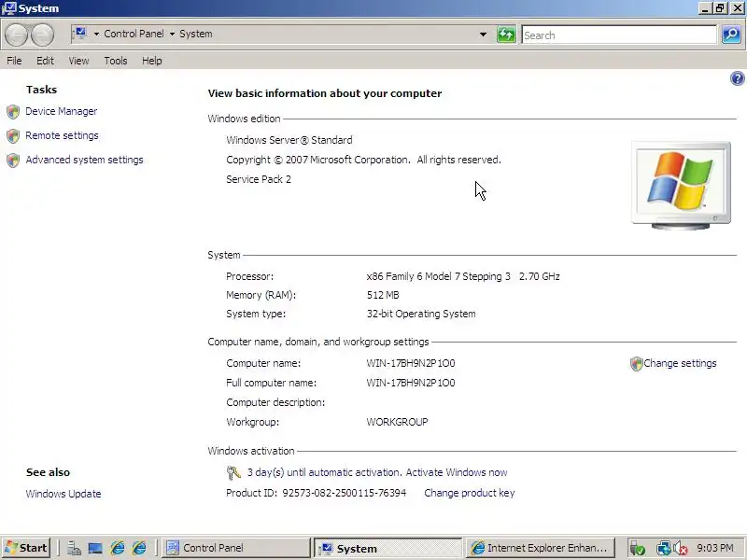Expand the dropdown arrow after Control Panel breadcrumb
This screenshot has height=560, width=747.
tap(172, 34)
